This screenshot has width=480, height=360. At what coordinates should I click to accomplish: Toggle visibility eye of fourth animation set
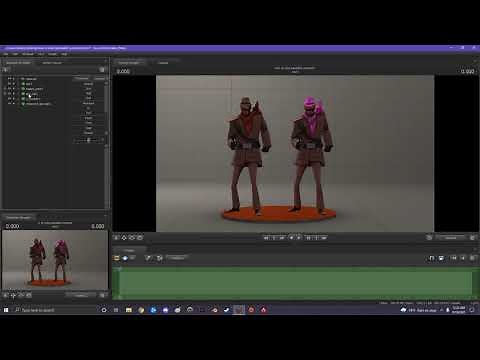9,94
